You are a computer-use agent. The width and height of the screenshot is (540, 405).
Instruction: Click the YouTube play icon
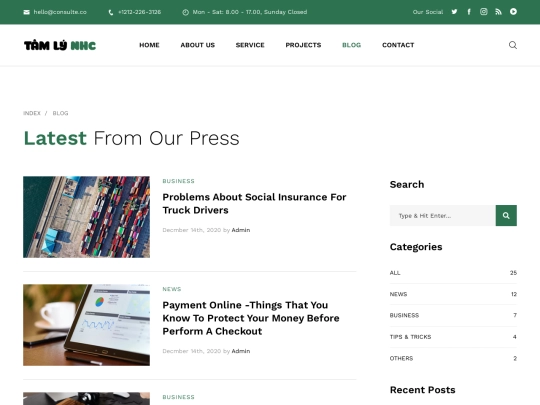[513, 12]
